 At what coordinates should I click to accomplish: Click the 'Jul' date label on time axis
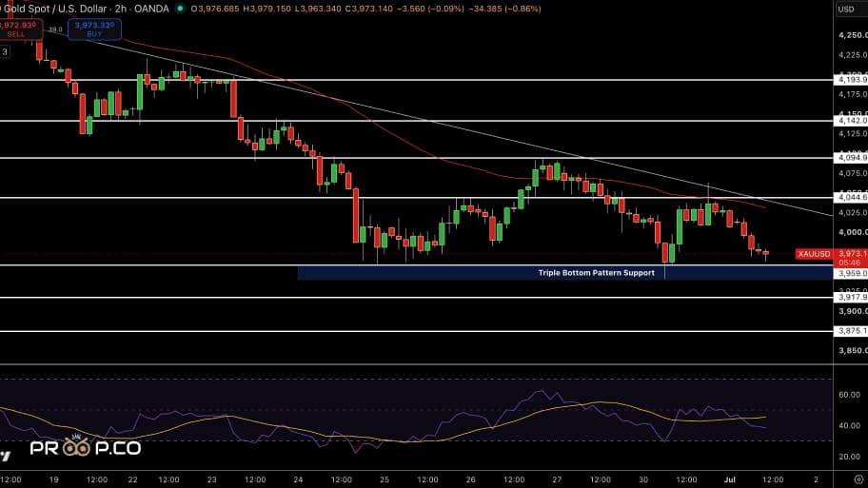coord(730,479)
